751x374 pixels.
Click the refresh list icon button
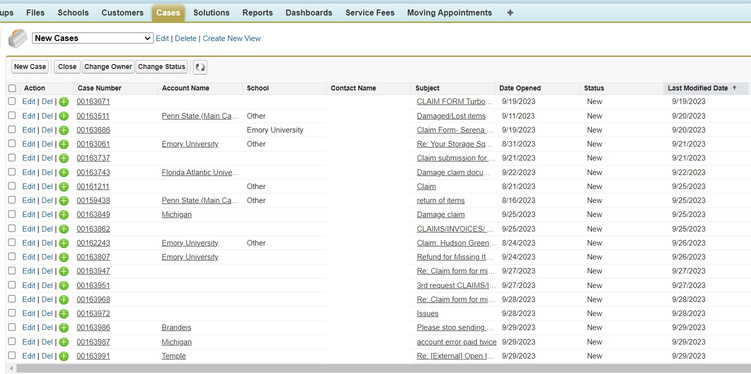point(200,68)
